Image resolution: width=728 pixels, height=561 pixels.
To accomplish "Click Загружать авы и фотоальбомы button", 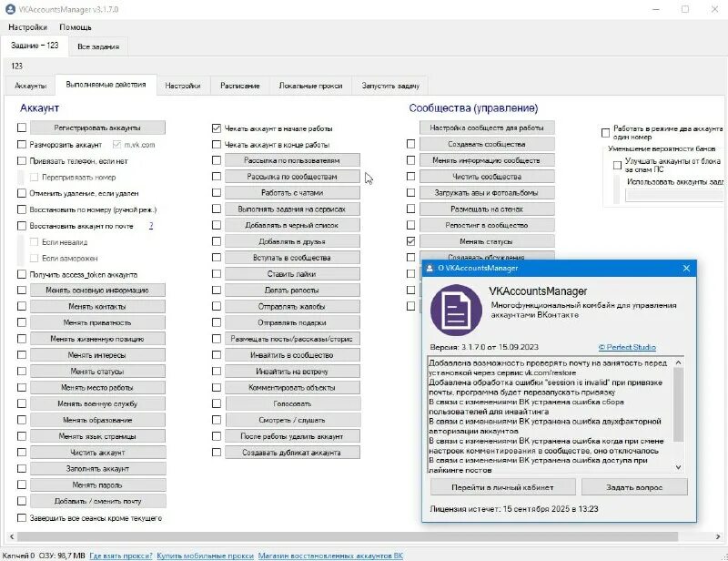I will 487,192.
